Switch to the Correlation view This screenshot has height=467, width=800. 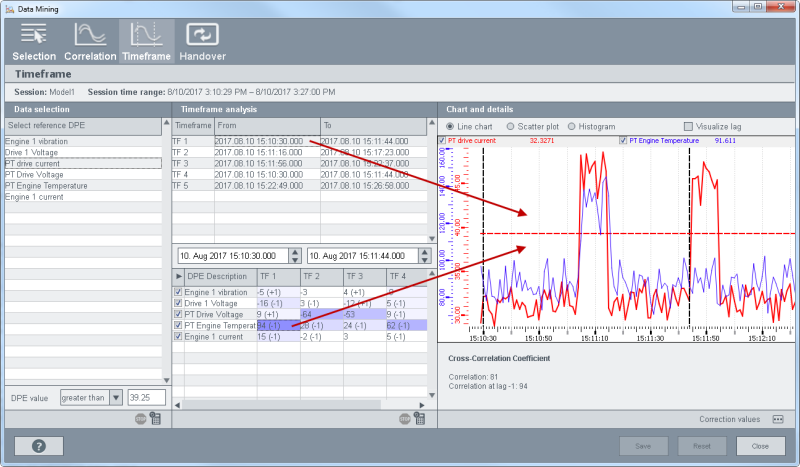pyautogui.click(x=90, y=40)
